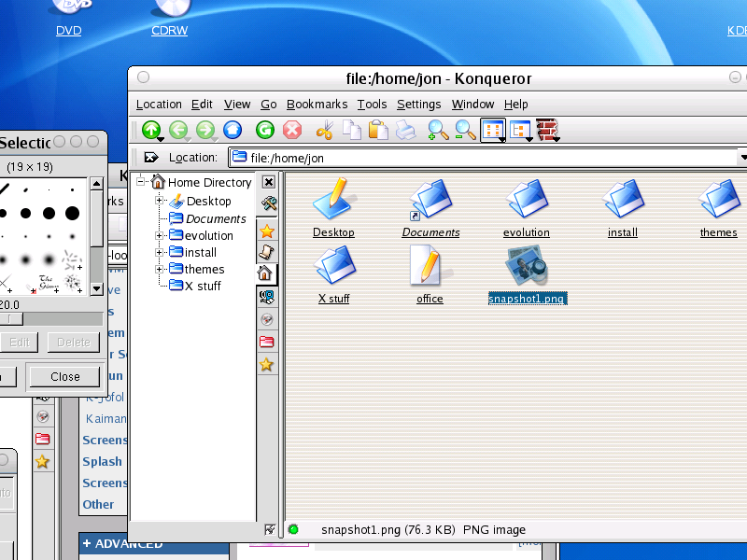
Task: Click the Cut scissors icon
Action: 324,130
